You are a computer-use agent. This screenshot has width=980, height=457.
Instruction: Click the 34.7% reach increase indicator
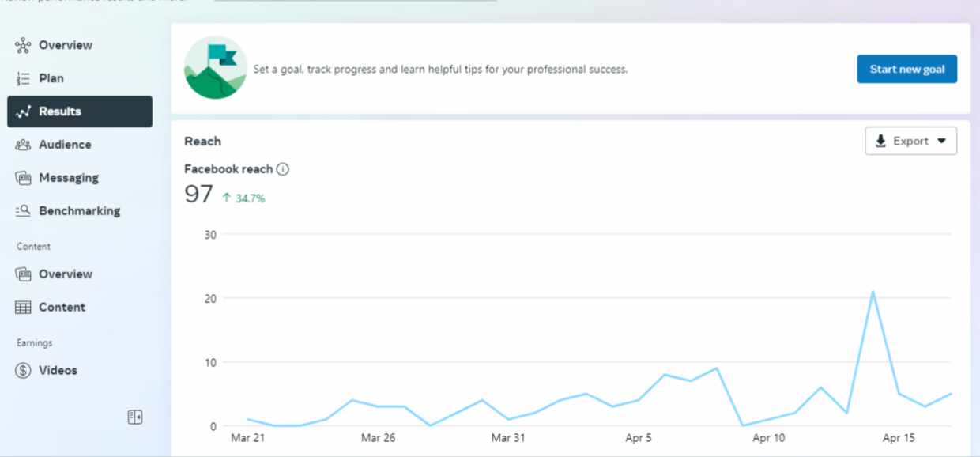tap(243, 198)
